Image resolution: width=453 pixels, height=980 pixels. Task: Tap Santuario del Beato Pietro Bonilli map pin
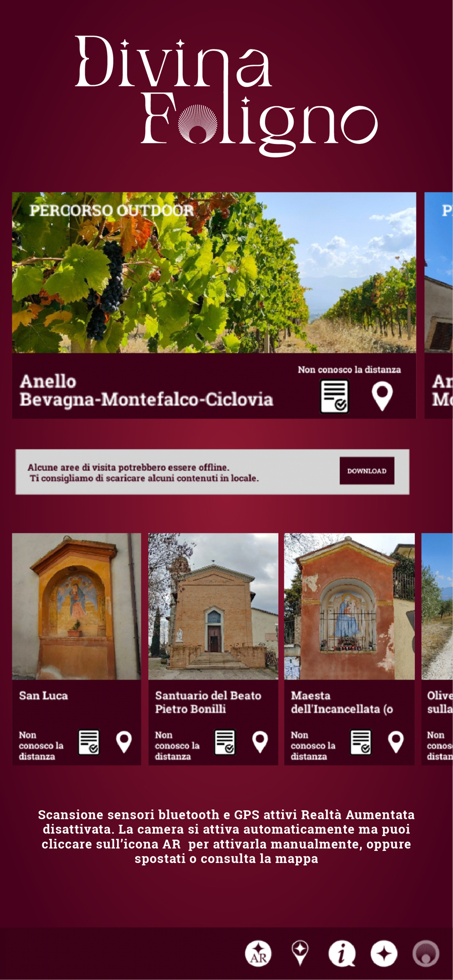coord(260,742)
